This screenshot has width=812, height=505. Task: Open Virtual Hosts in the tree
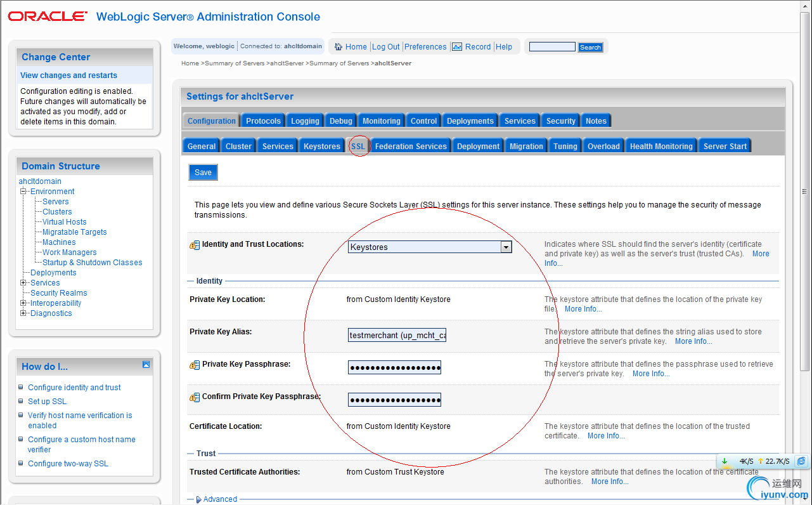[x=65, y=222]
